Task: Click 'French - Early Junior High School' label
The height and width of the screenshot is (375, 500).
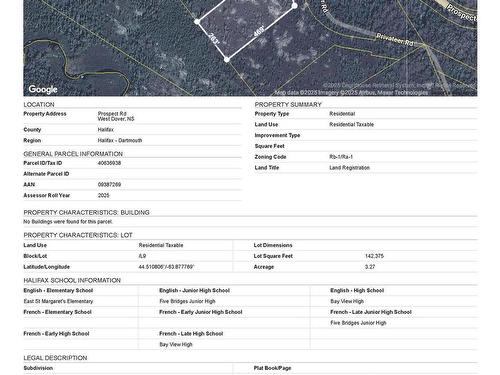Action: click(x=201, y=312)
